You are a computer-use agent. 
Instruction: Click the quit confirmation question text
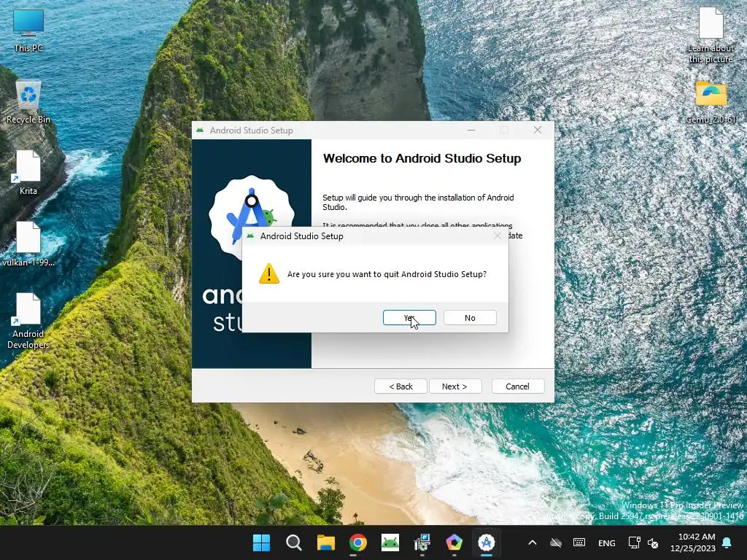tap(387, 274)
